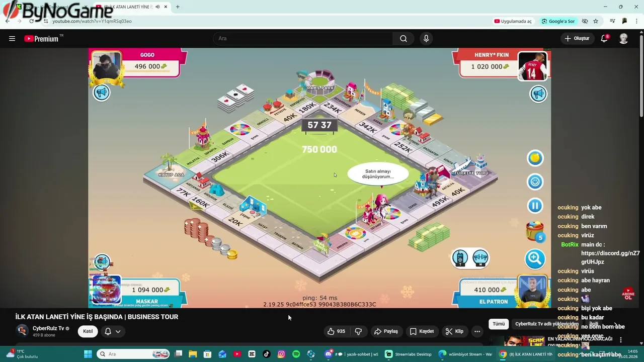This screenshot has width=644, height=362.
Task: Open the suggested video three-dot menu
Action: (621, 340)
